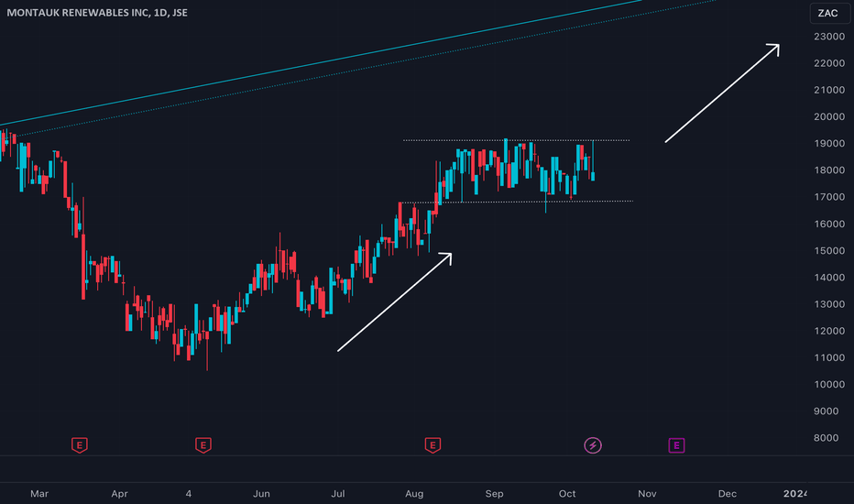Click the Jul date label
This screenshot has width=854, height=504.
click(x=338, y=494)
